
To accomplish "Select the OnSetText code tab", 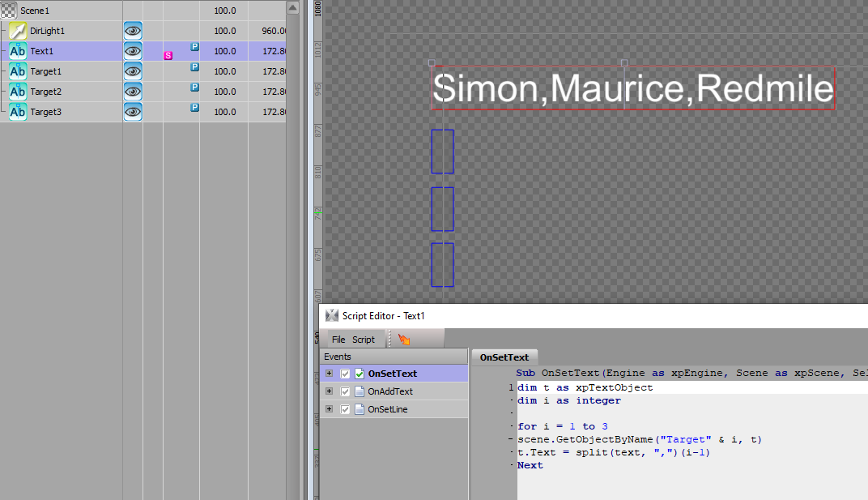I will tap(504, 357).
